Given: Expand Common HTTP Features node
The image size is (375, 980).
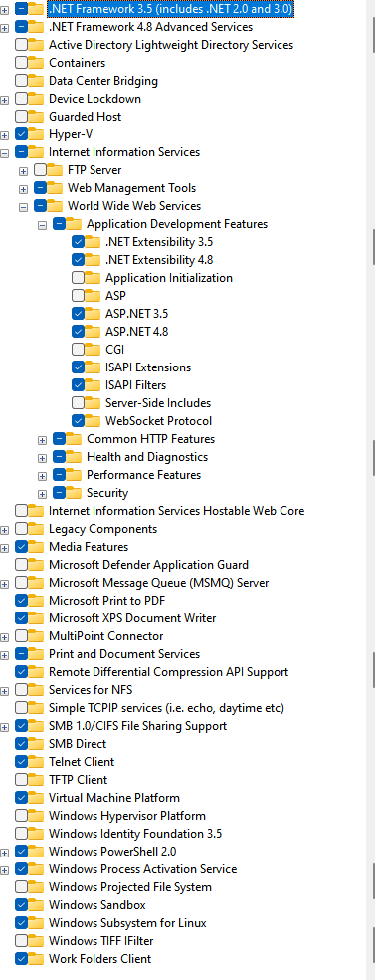Looking at the screenshot, I should tap(43, 440).
